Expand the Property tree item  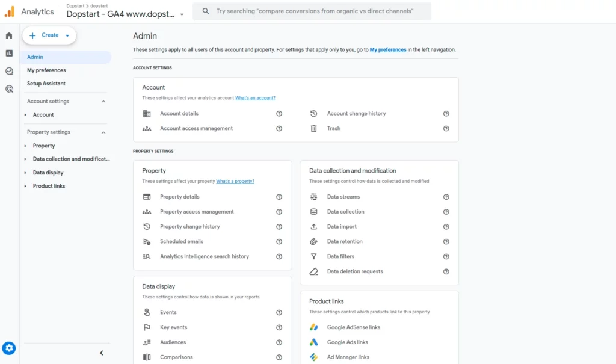[x=25, y=146]
